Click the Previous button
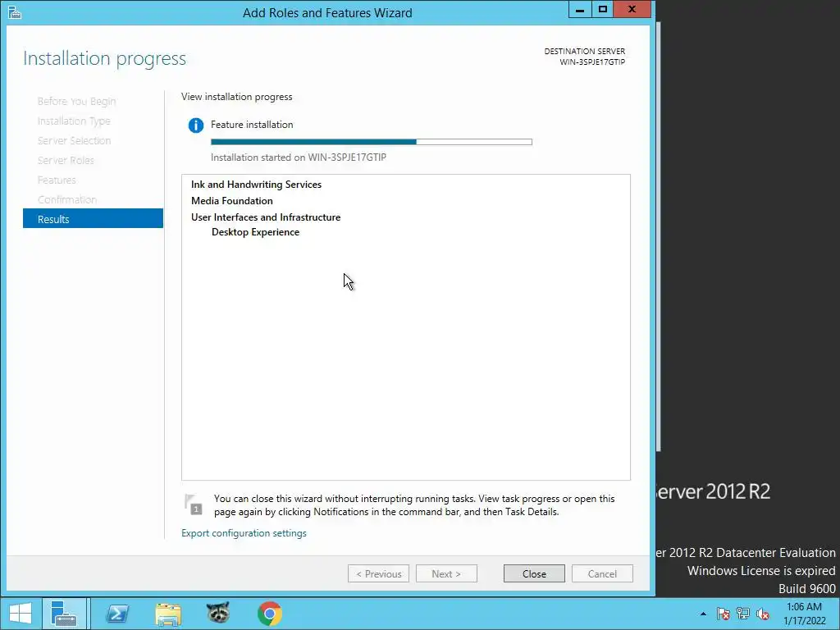The height and width of the screenshot is (630, 840). (378, 573)
